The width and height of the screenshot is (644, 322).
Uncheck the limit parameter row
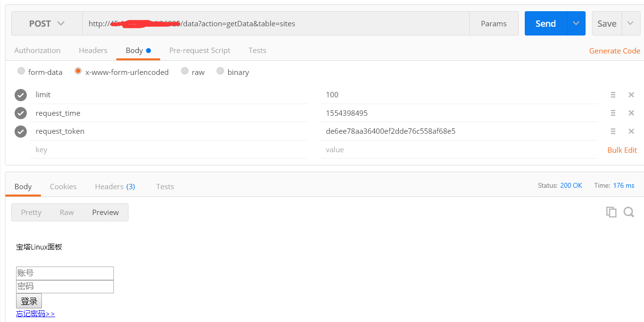coord(20,95)
